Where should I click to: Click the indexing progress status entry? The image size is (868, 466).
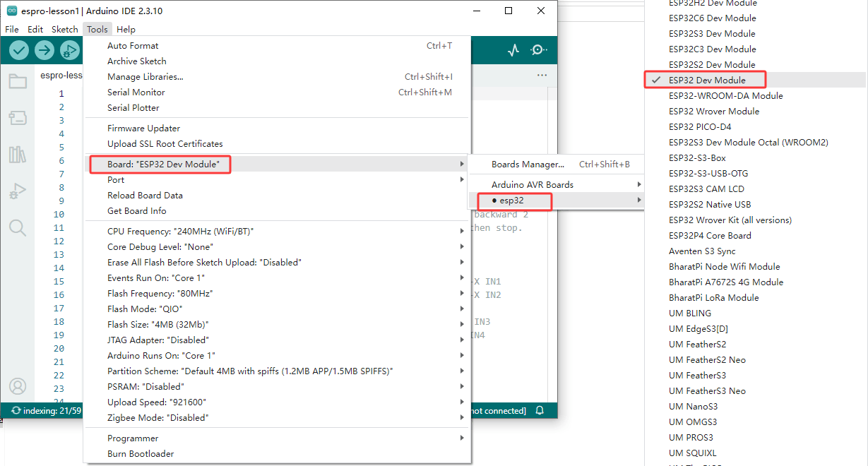(x=47, y=410)
